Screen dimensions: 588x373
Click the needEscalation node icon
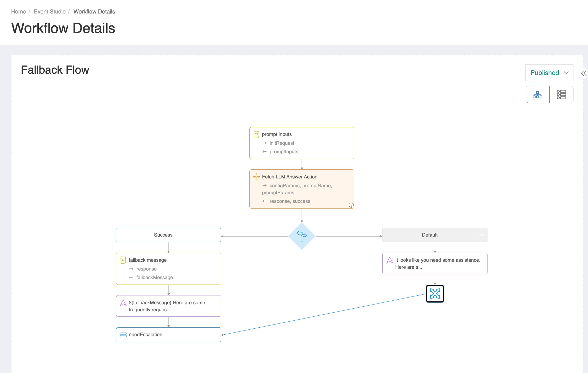[x=123, y=335]
